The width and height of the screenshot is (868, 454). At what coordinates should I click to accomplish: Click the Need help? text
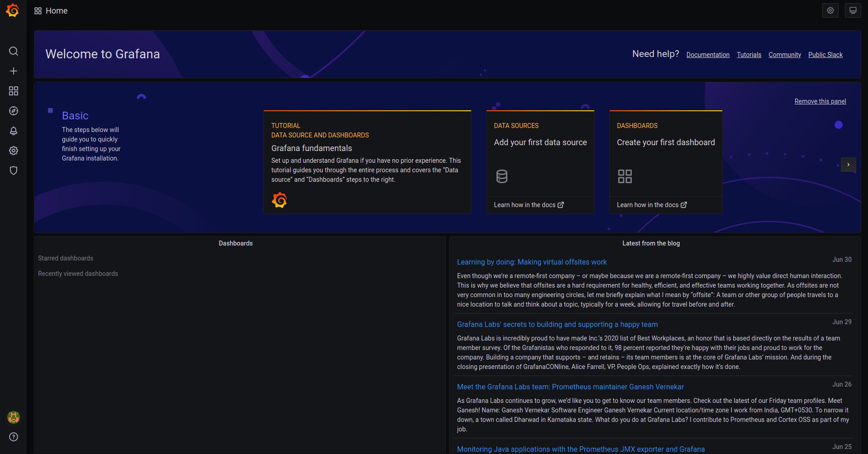coord(656,54)
